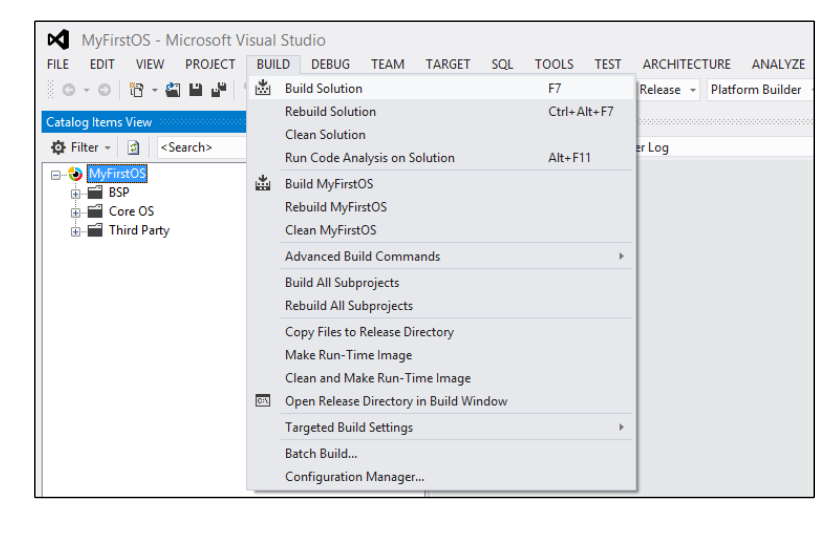The image size is (828, 536).
Task: Click the Open Release Directory console icon
Action: pos(263,401)
